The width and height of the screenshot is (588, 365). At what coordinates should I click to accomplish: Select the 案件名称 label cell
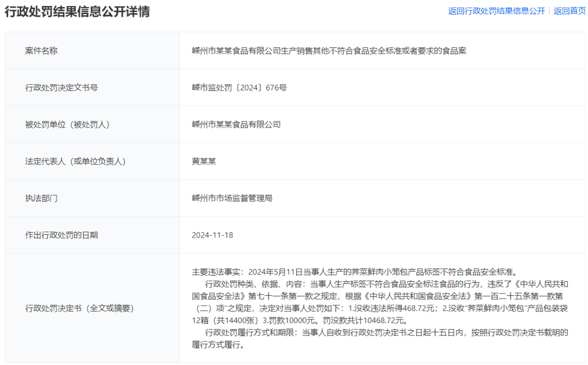tap(41, 51)
